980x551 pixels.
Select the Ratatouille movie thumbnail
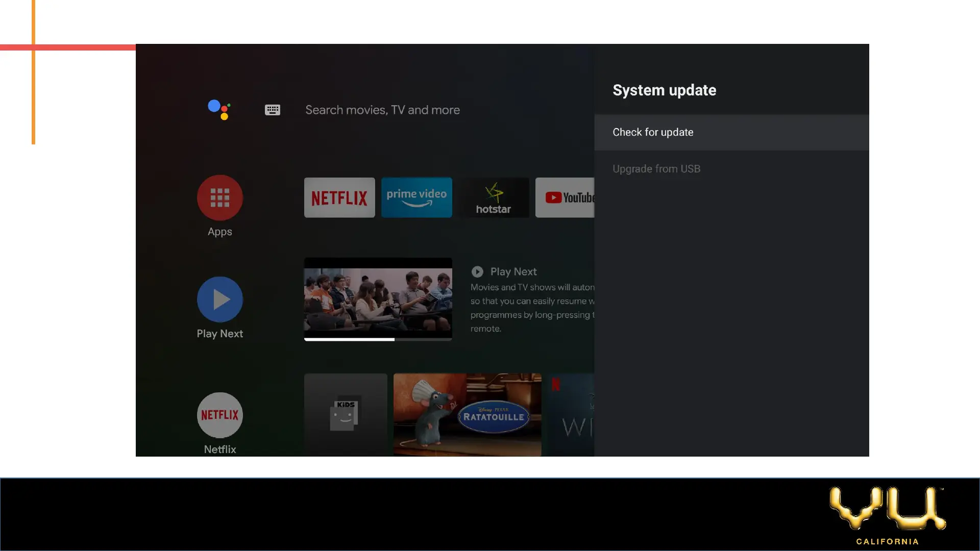467,414
